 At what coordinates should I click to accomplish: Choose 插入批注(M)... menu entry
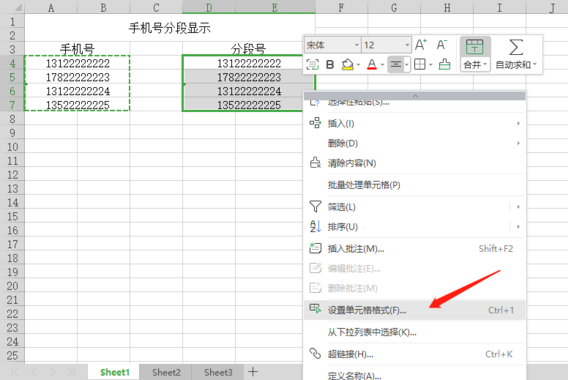coord(414,249)
